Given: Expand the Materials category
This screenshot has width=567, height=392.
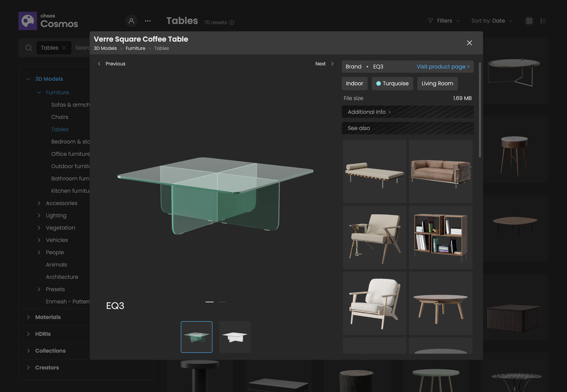Looking at the screenshot, I should [x=28, y=317].
